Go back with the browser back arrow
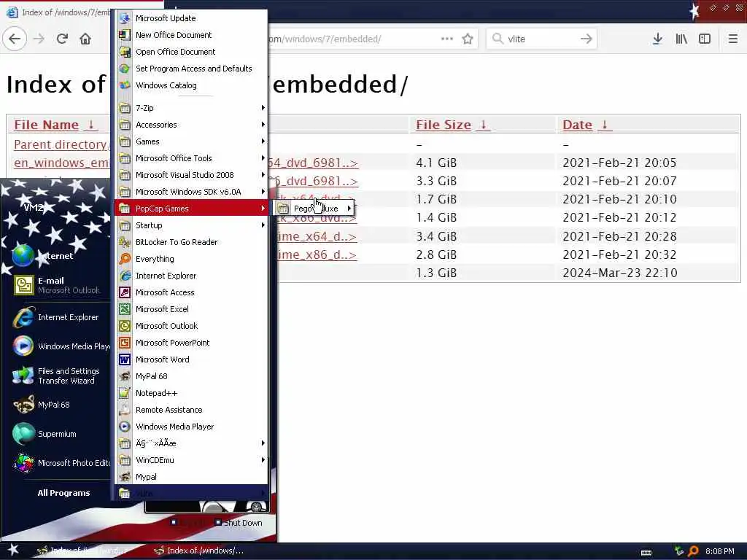The height and width of the screenshot is (560, 747). click(15, 39)
